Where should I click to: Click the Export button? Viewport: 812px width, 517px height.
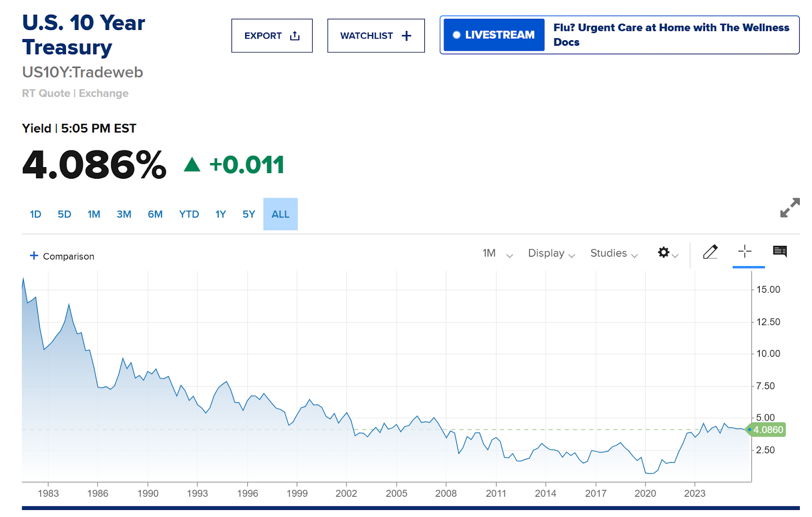point(272,36)
